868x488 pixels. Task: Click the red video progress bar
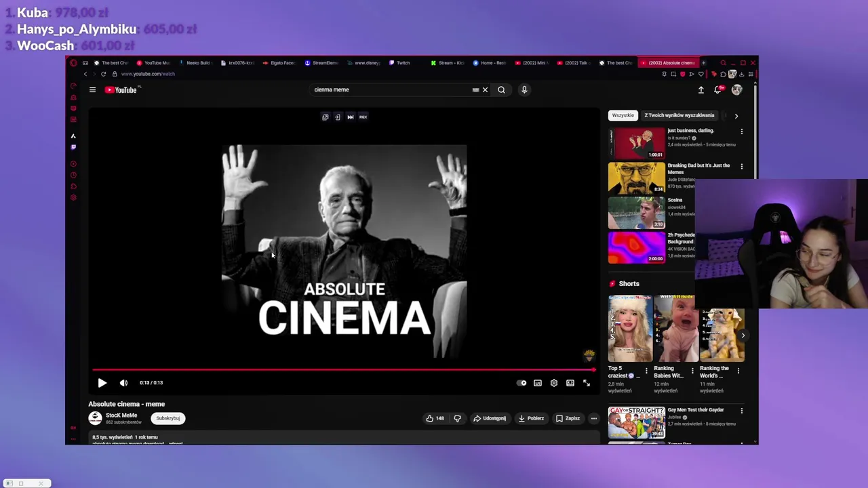pos(344,370)
